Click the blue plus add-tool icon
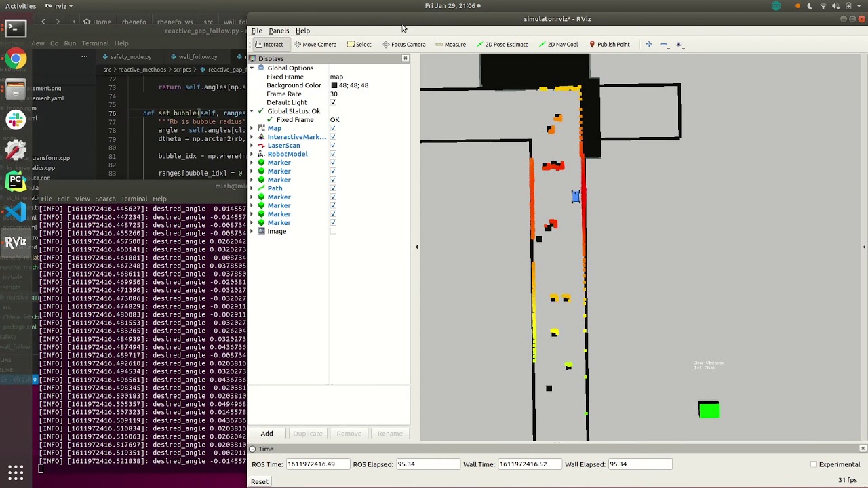 point(648,45)
